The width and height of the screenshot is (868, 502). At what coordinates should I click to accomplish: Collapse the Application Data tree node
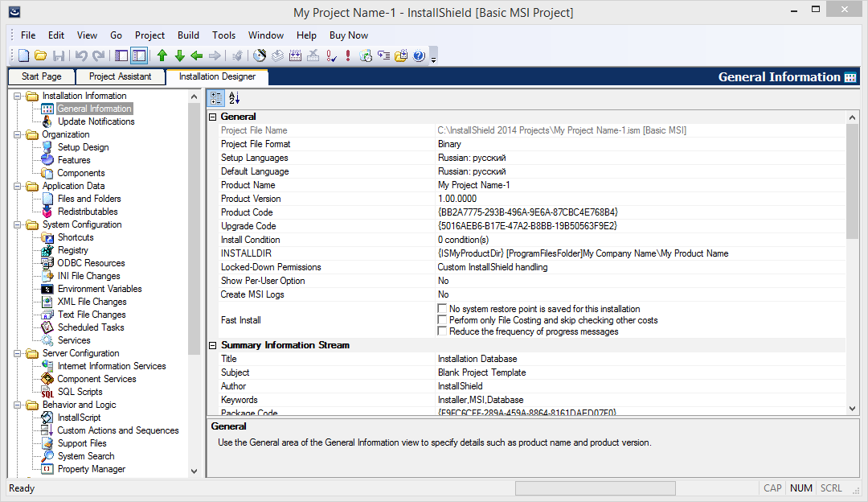[x=18, y=186]
